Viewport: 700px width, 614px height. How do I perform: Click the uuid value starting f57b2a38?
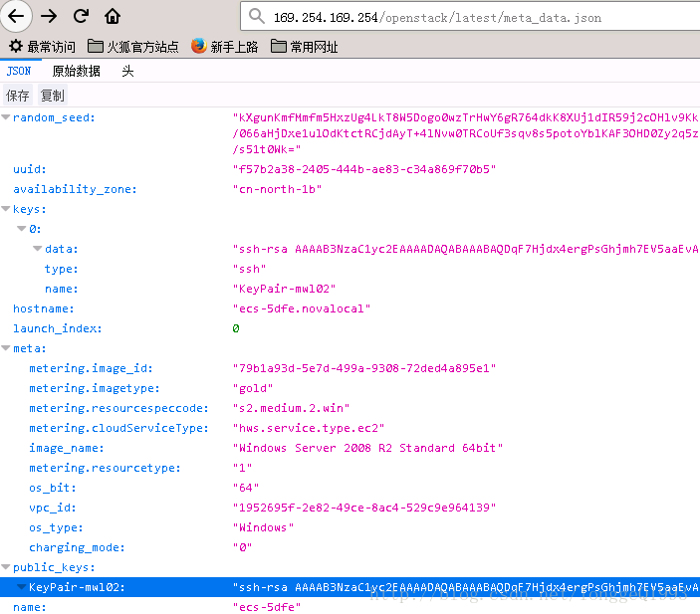point(364,169)
